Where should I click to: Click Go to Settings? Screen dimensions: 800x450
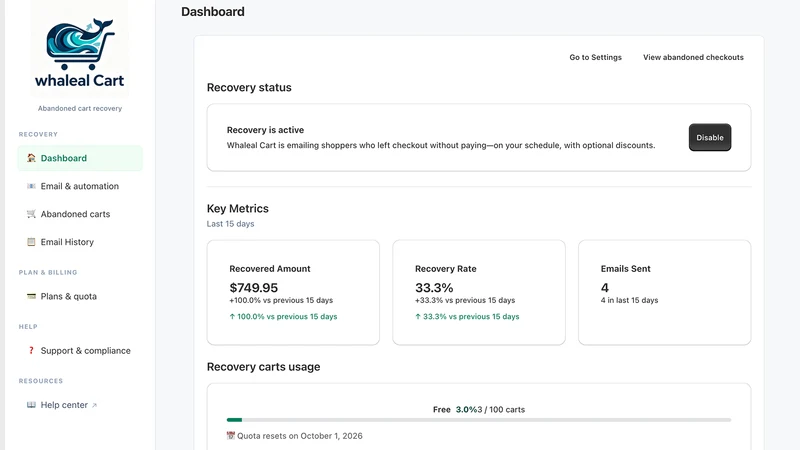tap(595, 57)
